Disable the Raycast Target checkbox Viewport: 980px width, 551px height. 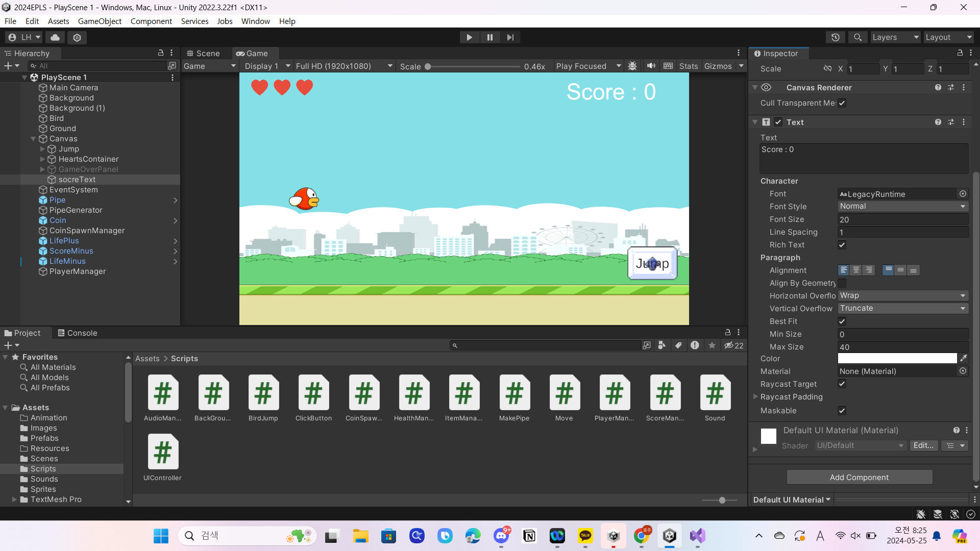[842, 384]
